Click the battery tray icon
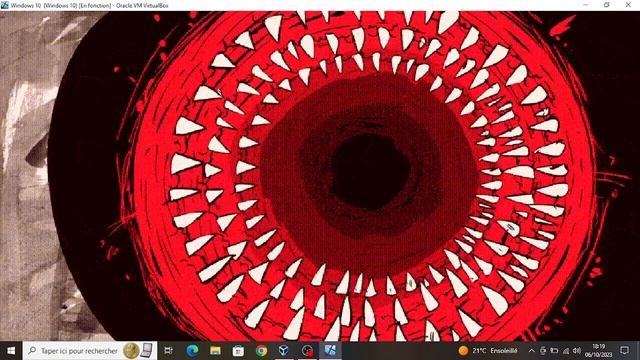This screenshot has width=640, height=360. (554, 351)
